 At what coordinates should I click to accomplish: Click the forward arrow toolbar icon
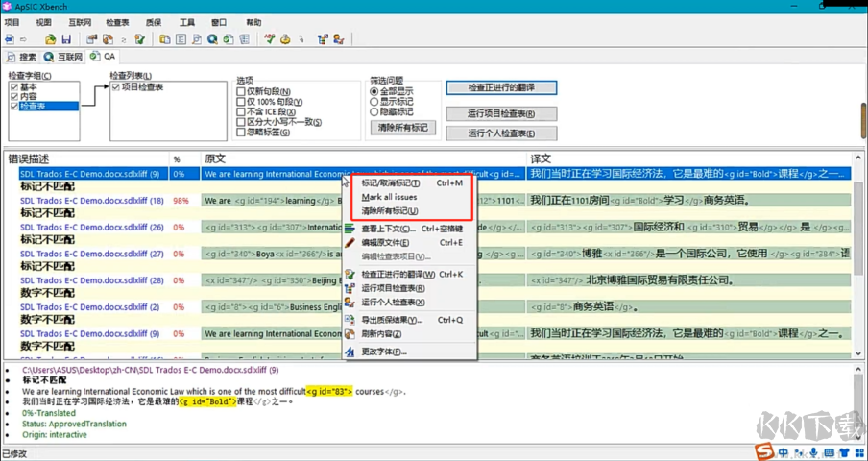coord(23,39)
